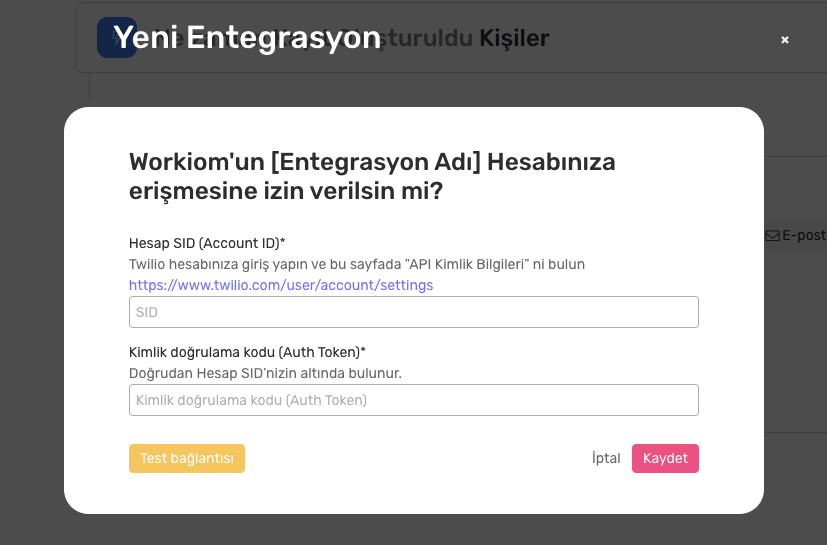Image resolution: width=827 pixels, height=545 pixels.
Task: Click the Kimlik doğrulama kodu (Auth Token)* label
Action: 247,352
